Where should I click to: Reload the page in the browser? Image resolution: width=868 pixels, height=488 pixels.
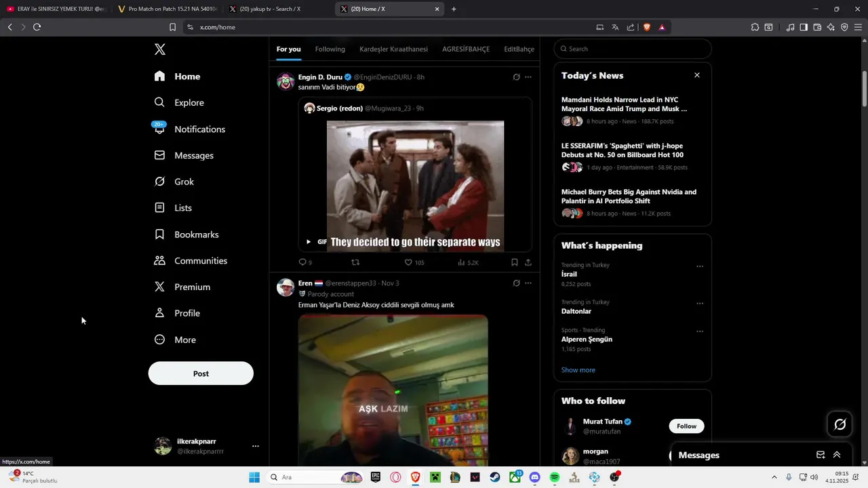37,27
